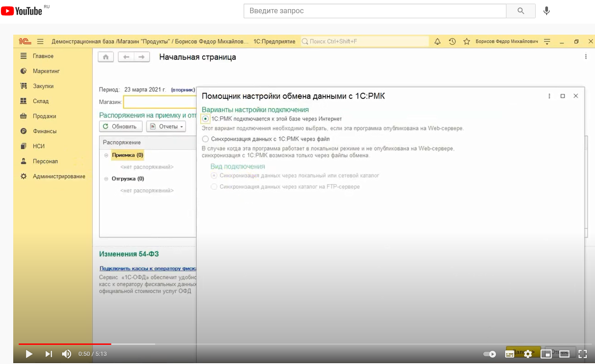
Task: Click the Обновить button
Action: [120, 126]
